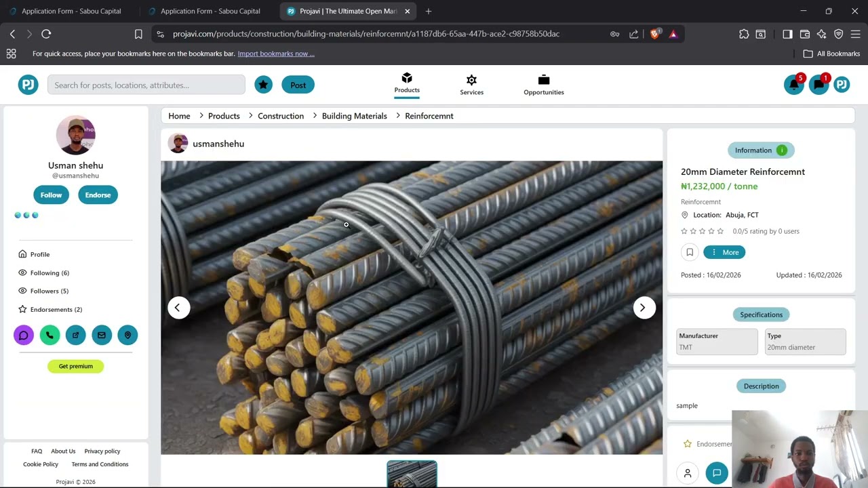Click the email envelope contact icon
Viewport: 868px width, 488px height.
click(x=102, y=335)
